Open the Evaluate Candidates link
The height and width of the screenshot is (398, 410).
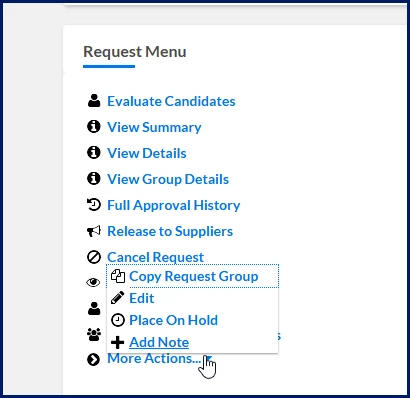171,101
